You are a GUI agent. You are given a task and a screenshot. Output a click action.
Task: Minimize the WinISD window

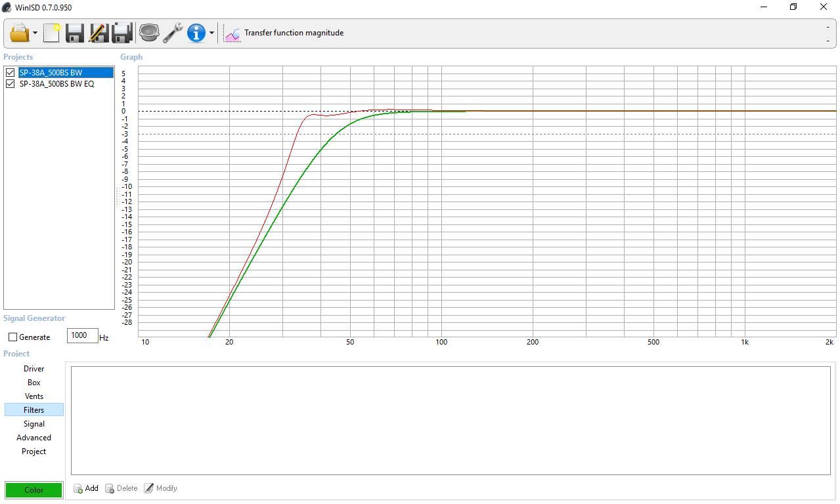[x=764, y=7]
